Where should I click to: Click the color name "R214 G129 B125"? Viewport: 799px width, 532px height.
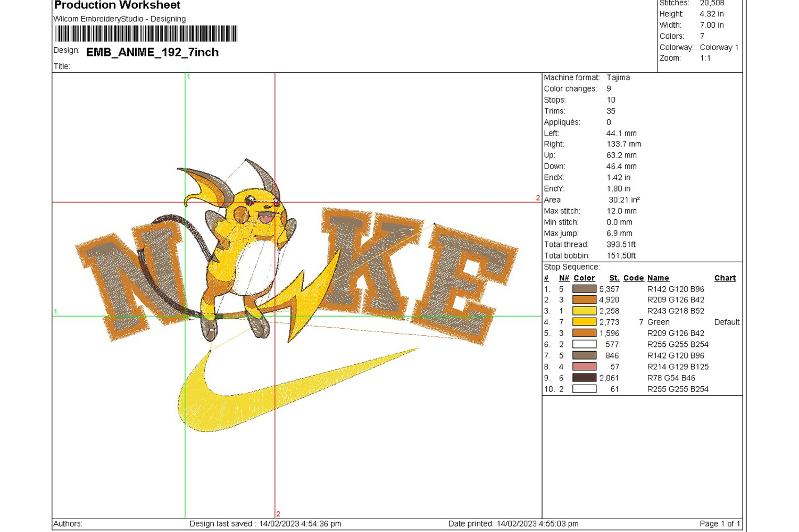(x=678, y=367)
